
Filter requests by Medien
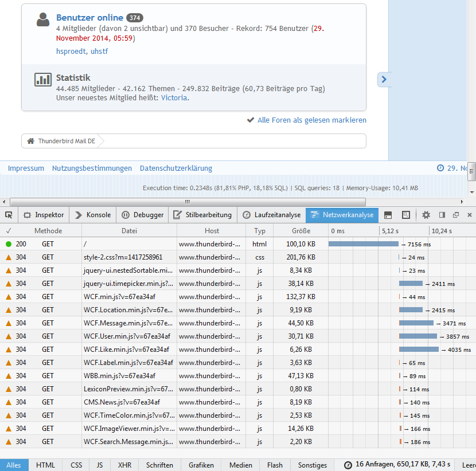pyautogui.click(x=241, y=465)
